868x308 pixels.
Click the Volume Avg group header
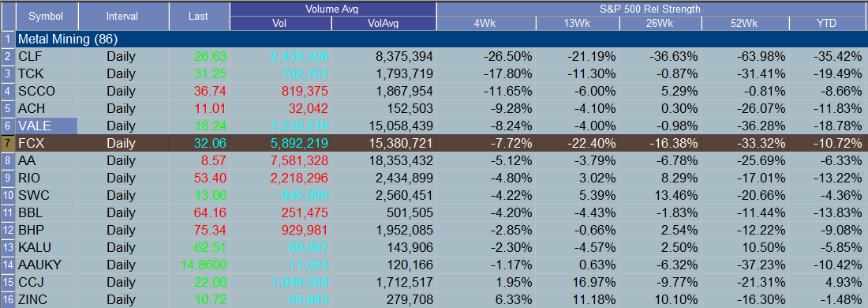[x=333, y=9]
